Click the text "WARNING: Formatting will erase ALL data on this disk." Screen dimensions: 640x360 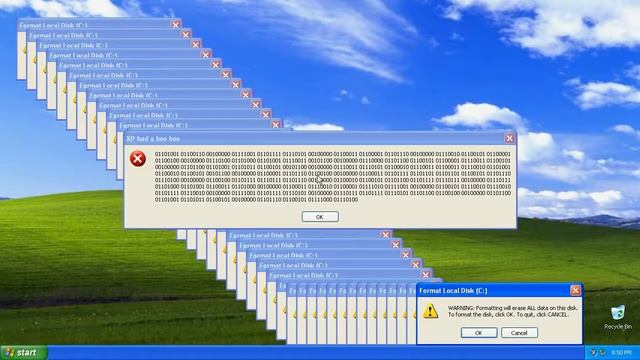point(513,308)
